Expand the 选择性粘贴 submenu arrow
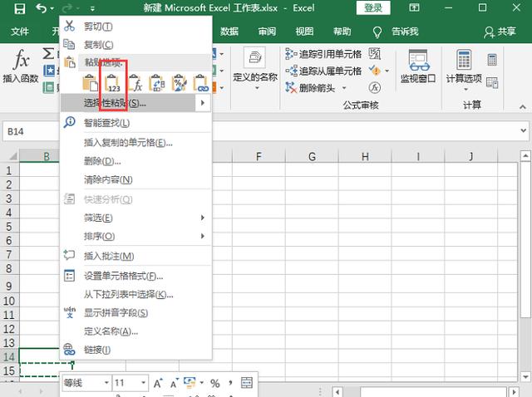Image resolution: width=532 pixels, height=397 pixels. tap(203, 103)
